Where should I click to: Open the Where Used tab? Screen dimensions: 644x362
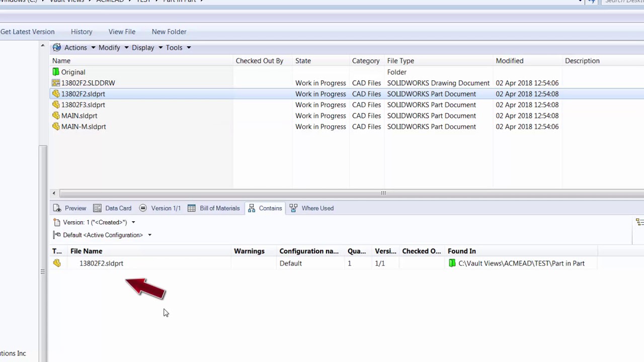311,208
